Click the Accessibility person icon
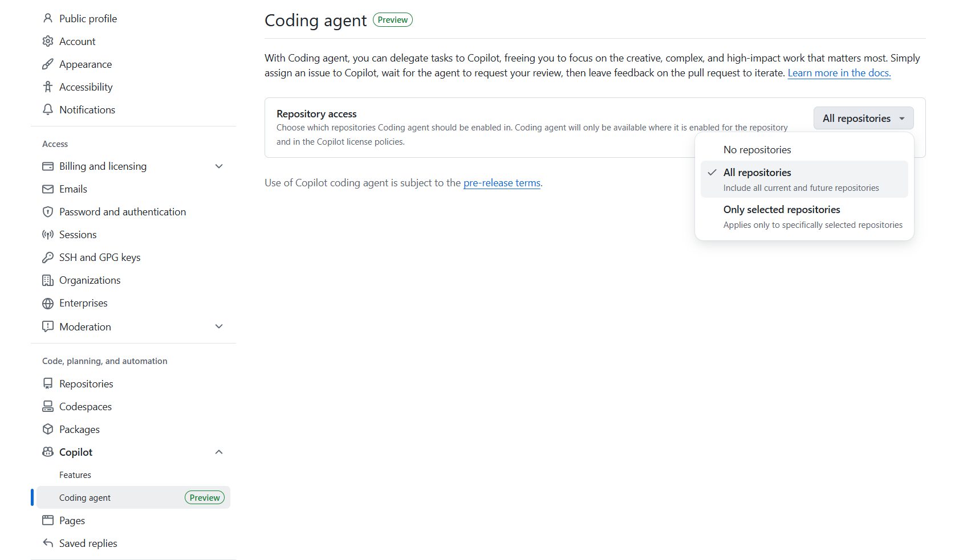The width and height of the screenshot is (959, 560). (48, 87)
